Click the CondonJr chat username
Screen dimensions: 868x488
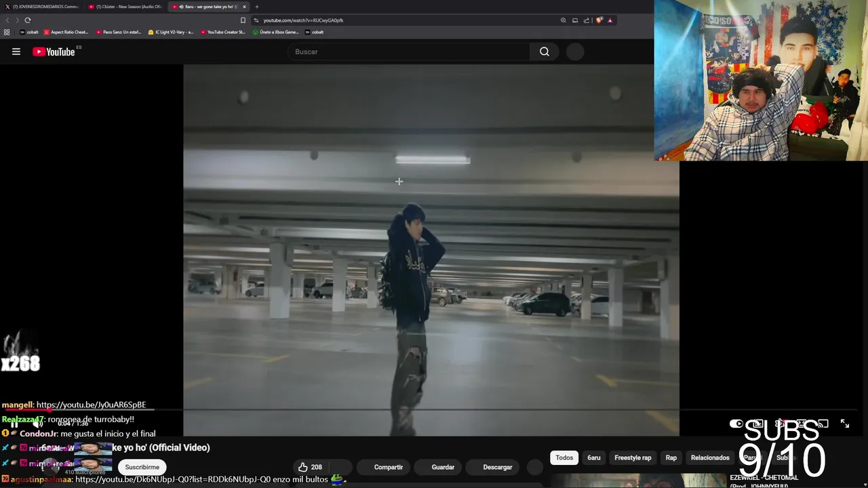coord(39,434)
